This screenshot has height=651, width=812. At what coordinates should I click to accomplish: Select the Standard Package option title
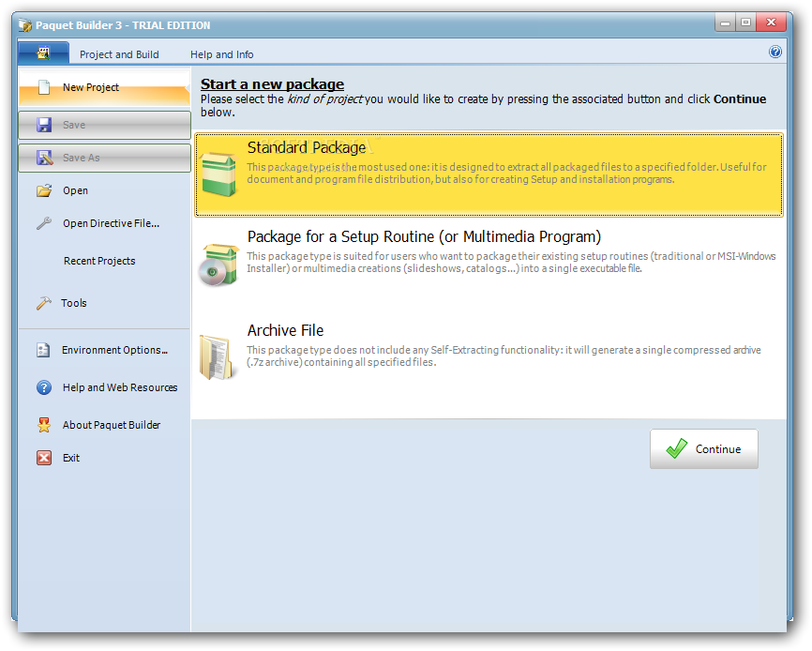307,147
